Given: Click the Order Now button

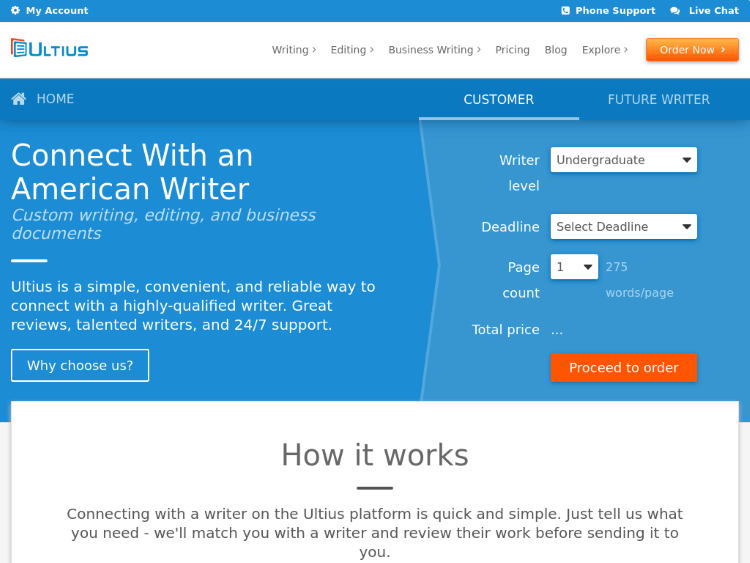Looking at the screenshot, I should coord(692,50).
